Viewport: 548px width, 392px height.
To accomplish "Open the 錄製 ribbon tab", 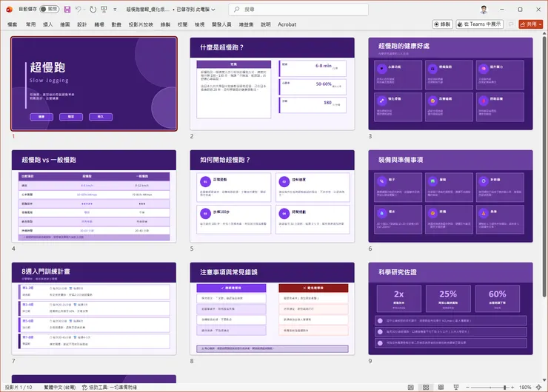I will 165,24.
